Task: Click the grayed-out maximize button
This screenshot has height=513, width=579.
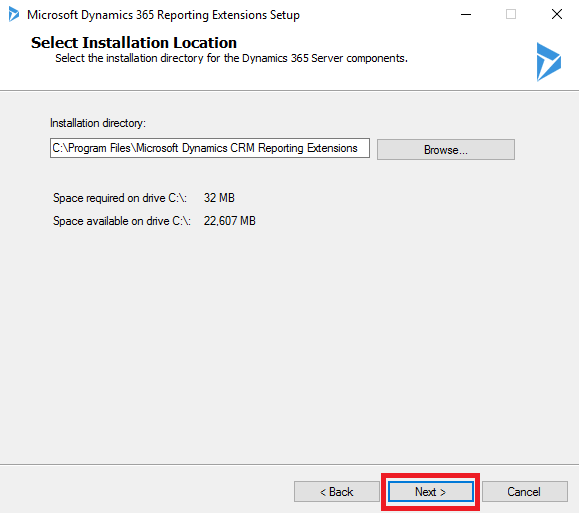Action: coord(511,14)
